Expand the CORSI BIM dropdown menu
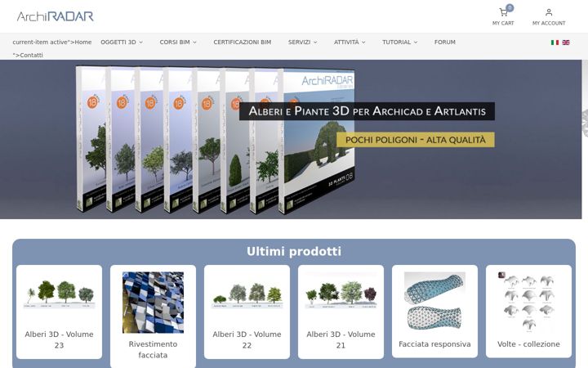Screen dimensions: 588x368 (178, 42)
